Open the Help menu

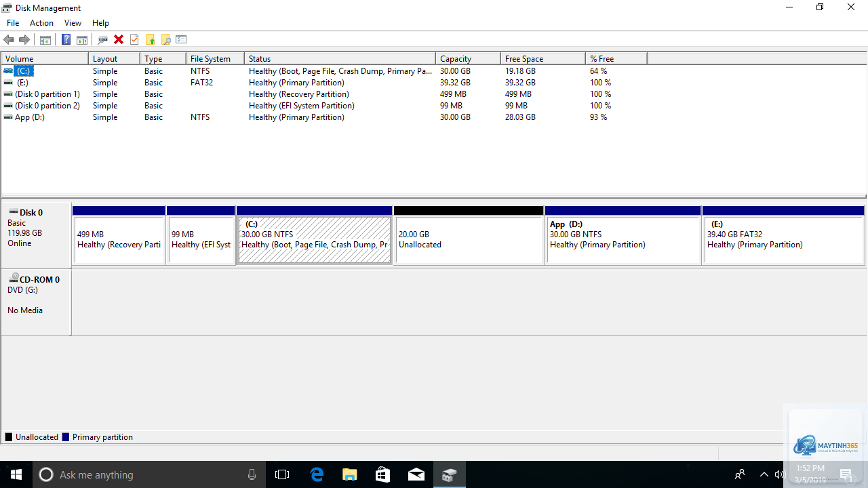pyautogui.click(x=100, y=23)
